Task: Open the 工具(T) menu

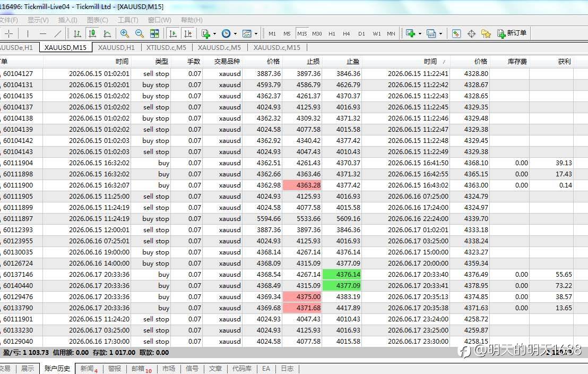Action: tap(128, 20)
